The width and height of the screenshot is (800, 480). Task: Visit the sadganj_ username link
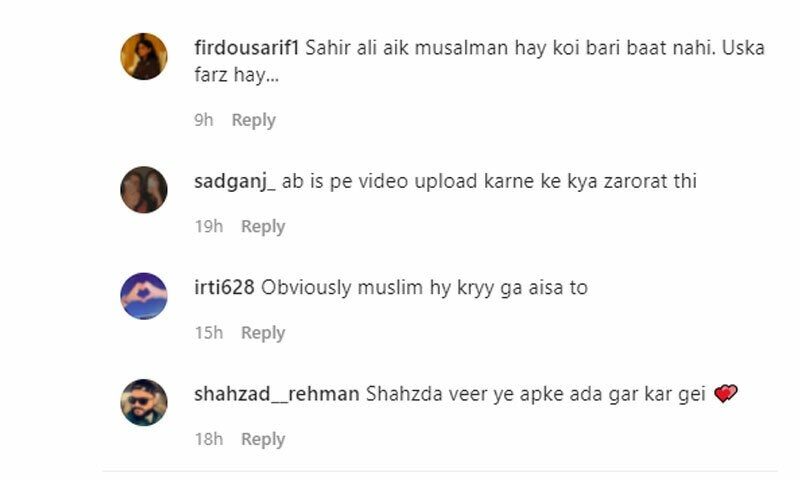(235, 182)
